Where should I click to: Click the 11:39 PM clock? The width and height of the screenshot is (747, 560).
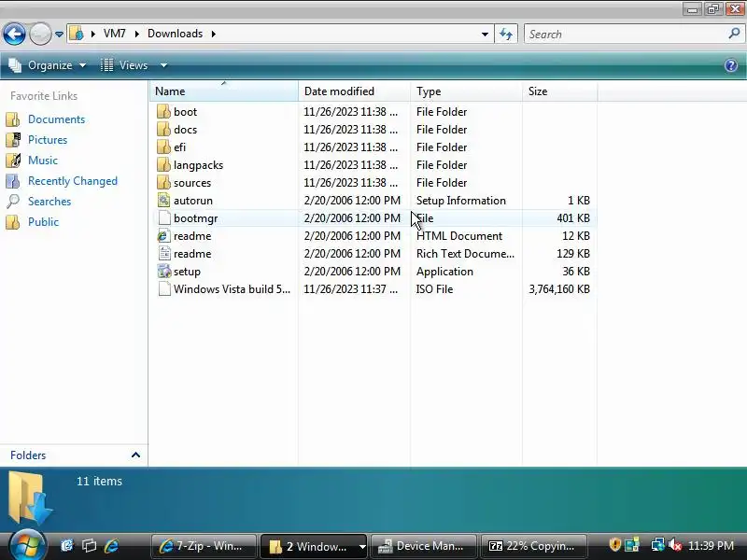point(711,546)
